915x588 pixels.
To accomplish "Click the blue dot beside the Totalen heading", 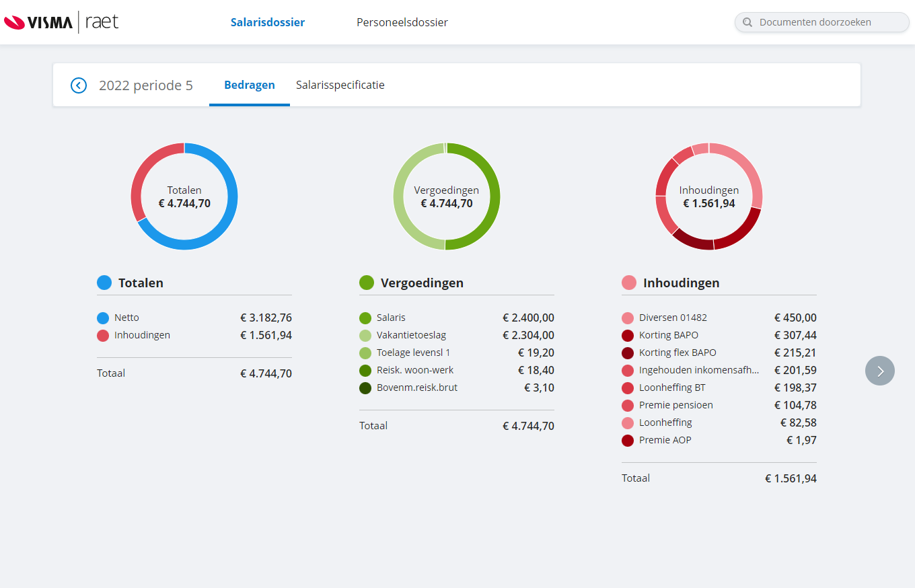I will click(104, 283).
